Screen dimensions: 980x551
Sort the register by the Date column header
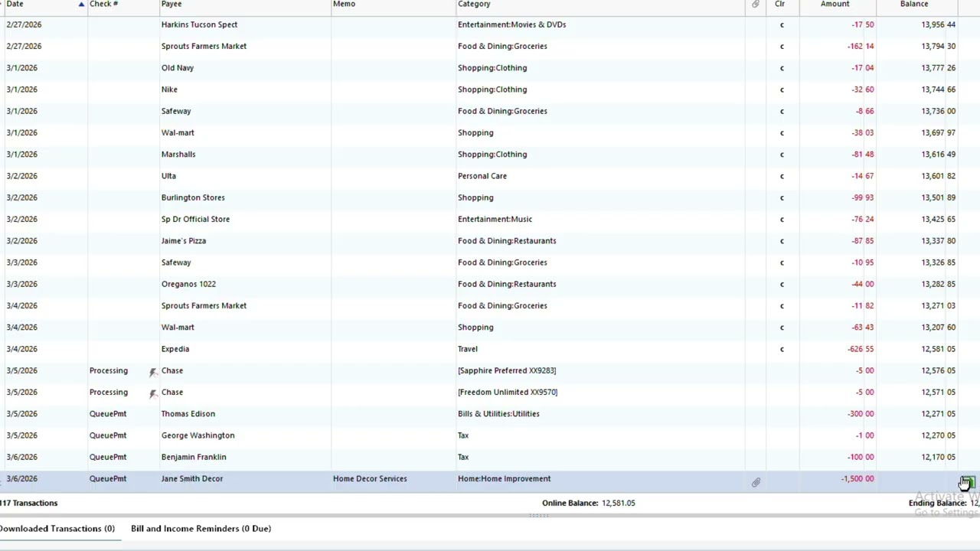[15, 4]
